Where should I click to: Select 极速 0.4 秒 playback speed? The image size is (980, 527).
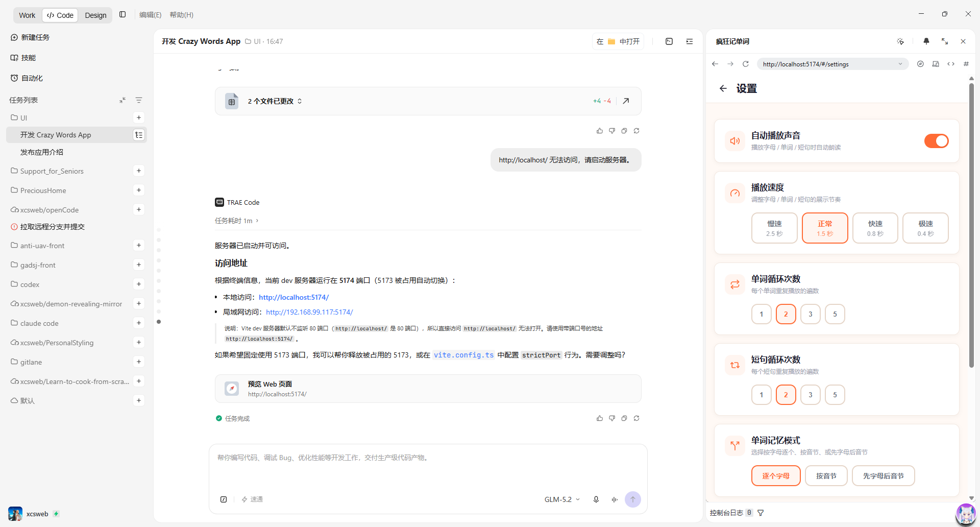pyautogui.click(x=926, y=228)
